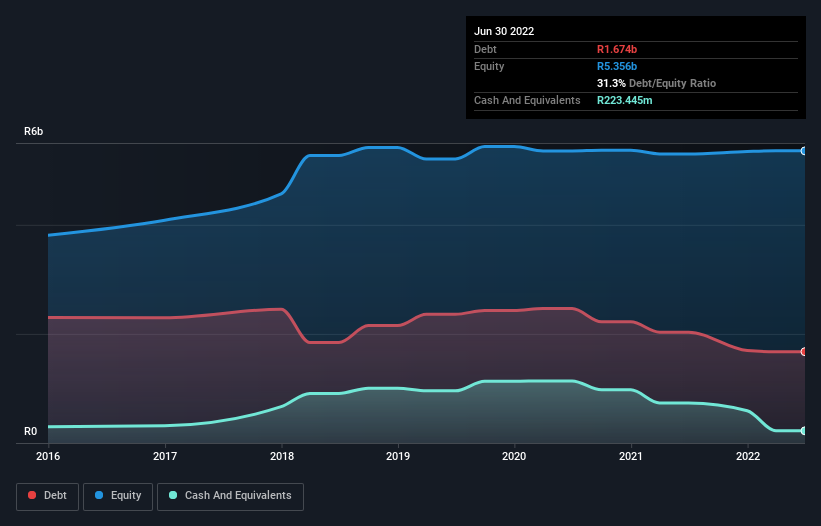Click the 2019 x-axis label
Image resolution: width=821 pixels, height=526 pixels.
coord(398,456)
